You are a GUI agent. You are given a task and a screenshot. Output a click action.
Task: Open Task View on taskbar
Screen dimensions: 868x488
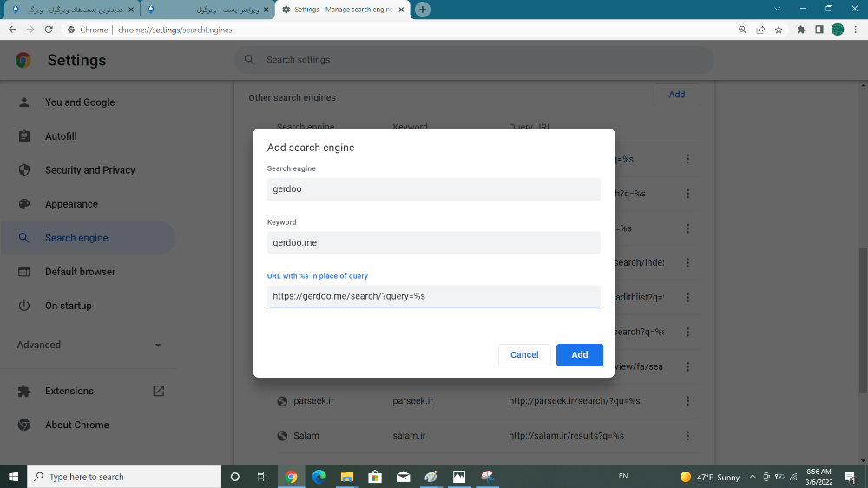coord(262,477)
